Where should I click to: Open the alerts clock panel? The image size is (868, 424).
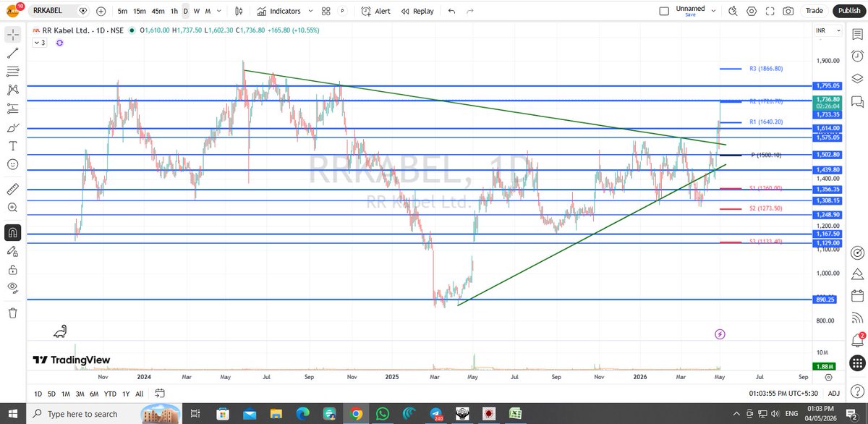(x=858, y=56)
